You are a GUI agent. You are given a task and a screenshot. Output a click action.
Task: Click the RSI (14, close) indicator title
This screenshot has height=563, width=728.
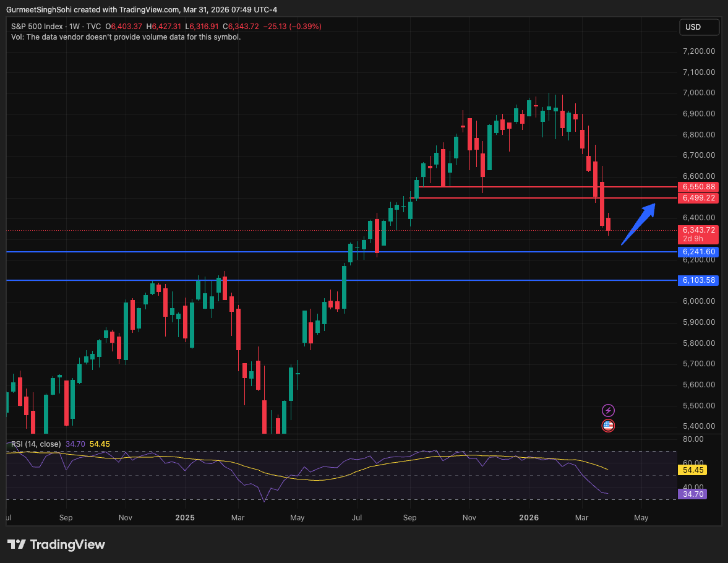click(36, 444)
